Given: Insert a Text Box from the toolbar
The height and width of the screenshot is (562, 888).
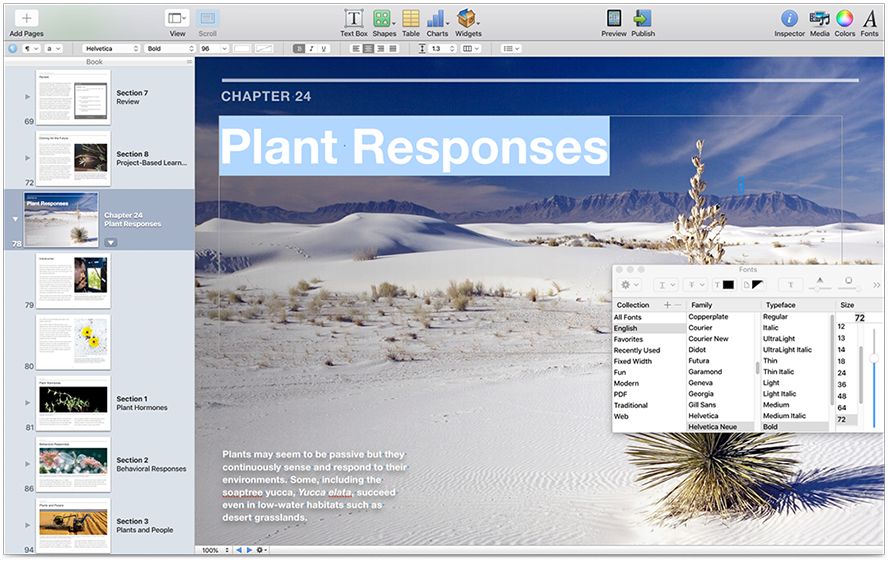Looking at the screenshot, I should 353,19.
